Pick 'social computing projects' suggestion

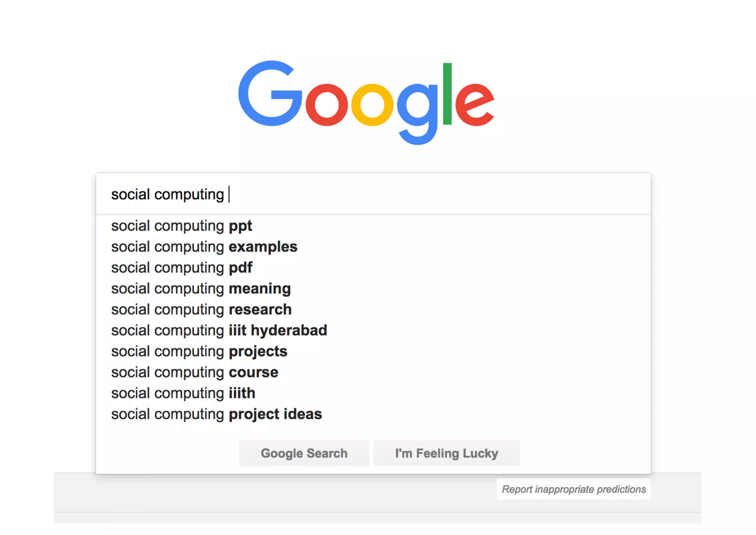pyautogui.click(x=199, y=351)
